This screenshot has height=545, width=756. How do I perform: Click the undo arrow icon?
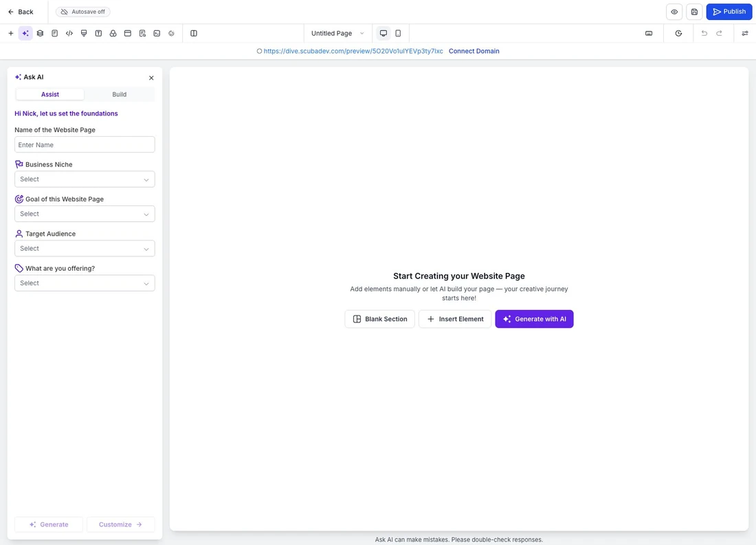click(704, 33)
